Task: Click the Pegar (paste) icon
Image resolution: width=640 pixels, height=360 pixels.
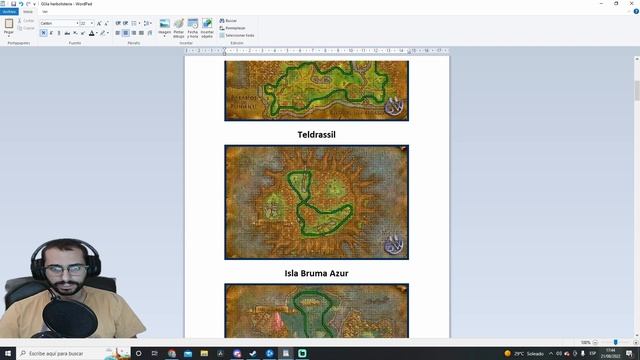Action: tap(9, 24)
